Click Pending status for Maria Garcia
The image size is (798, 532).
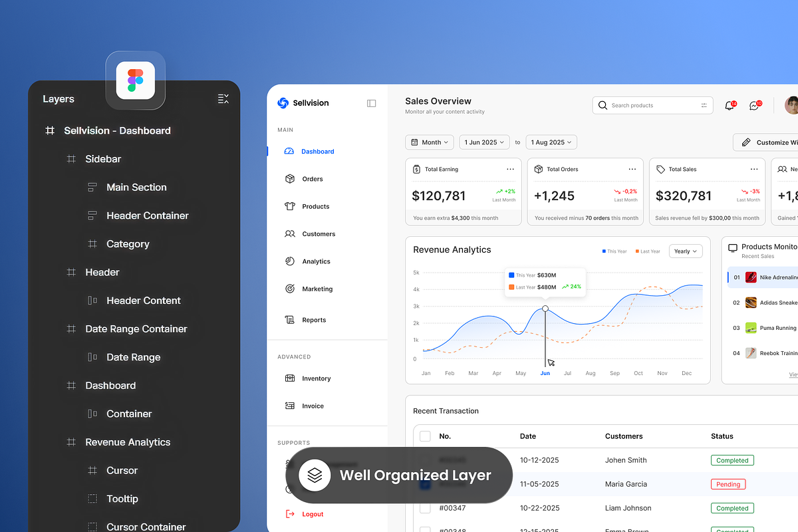728,484
